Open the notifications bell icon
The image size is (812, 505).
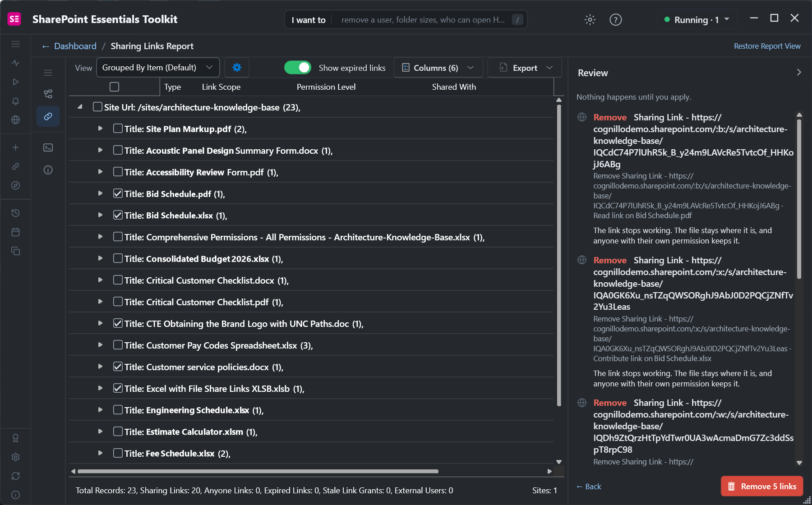(16, 101)
